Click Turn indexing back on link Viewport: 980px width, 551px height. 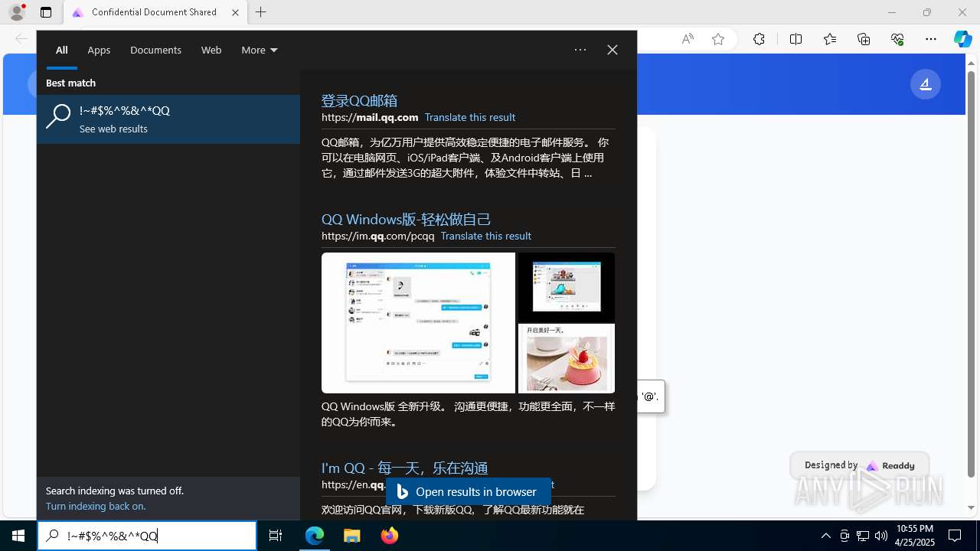(x=96, y=506)
